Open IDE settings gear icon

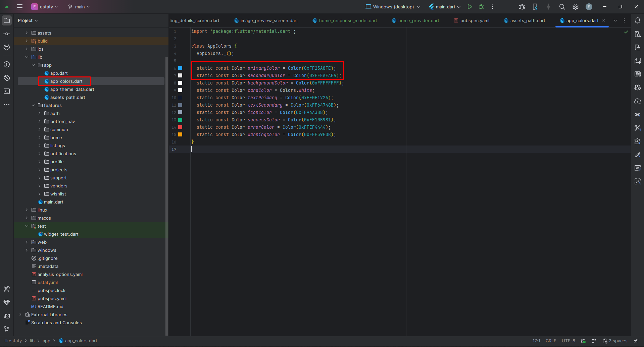576,7
